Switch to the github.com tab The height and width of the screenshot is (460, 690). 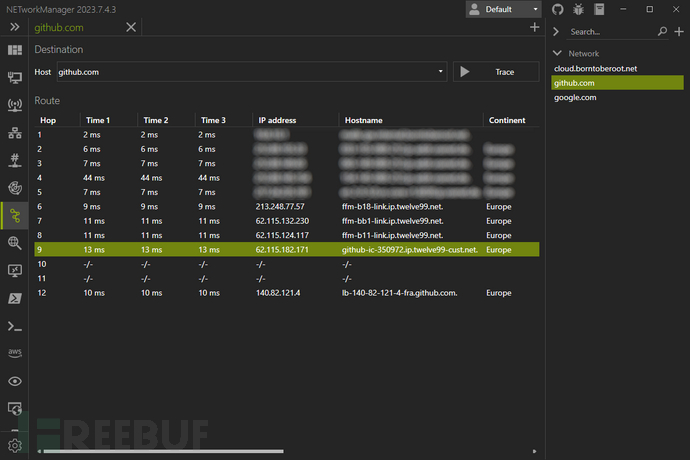pos(59,27)
